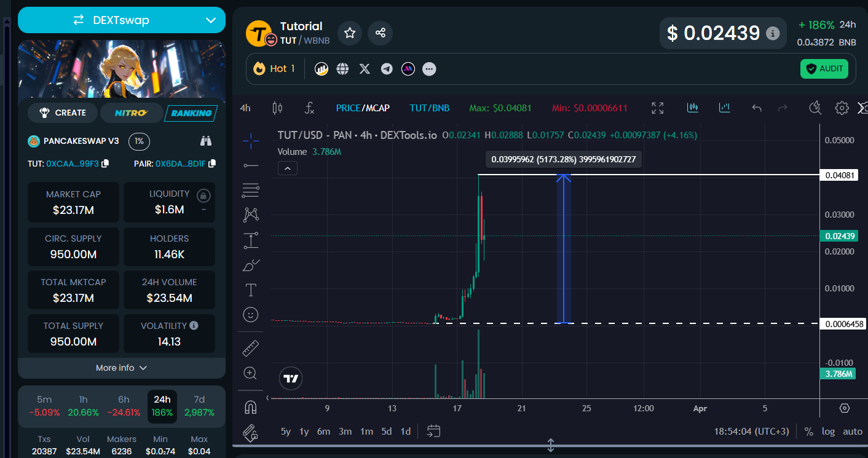Expand More info section
This screenshot has width=868, height=458.
(x=122, y=368)
